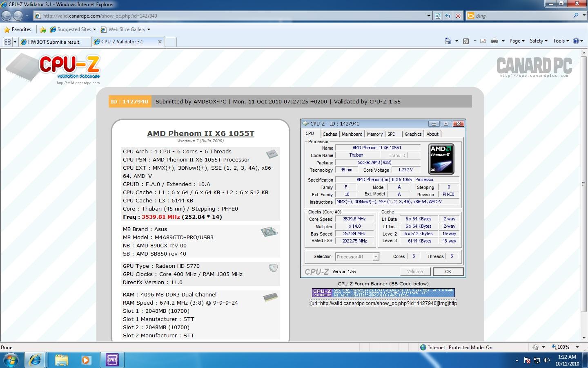
Task: Click the Compatibility View icon in address bar
Action: pyautogui.click(x=438, y=16)
